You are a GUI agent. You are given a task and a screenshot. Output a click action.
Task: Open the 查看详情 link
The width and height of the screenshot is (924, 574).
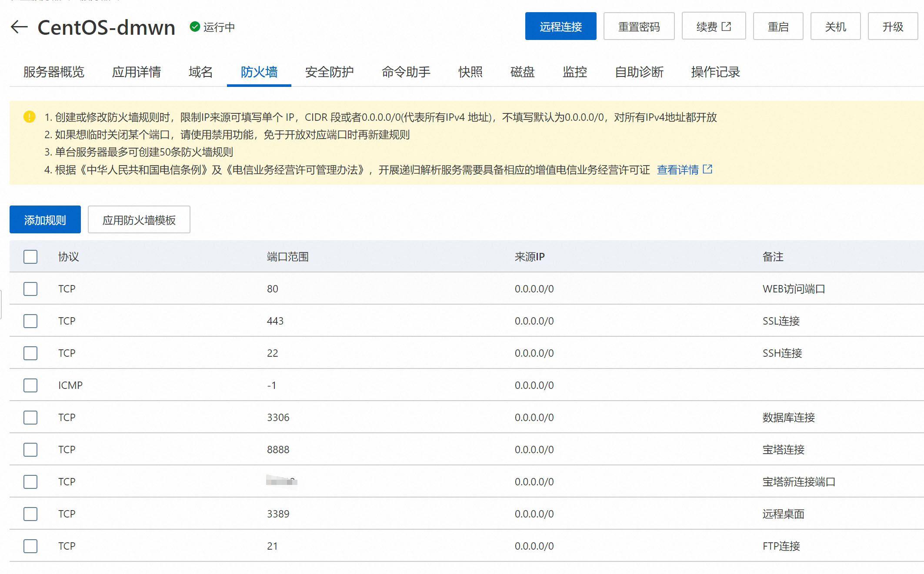pyautogui.click(x=677, y=169)
